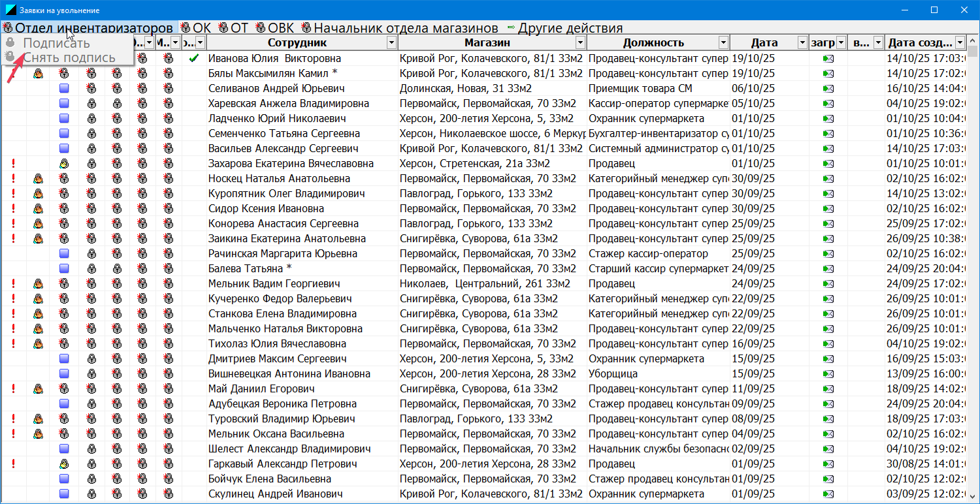980x504 pixels.
Task: Click the envelope icon in Туровский Владимир row
Action: click(828, 418)
